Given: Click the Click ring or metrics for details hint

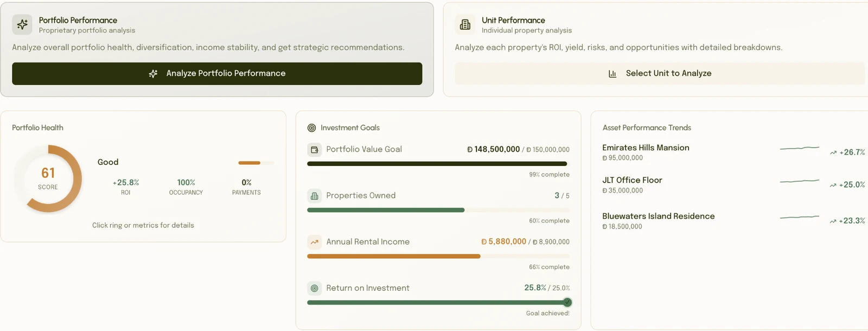Looking at the screenshot, I should click(143, 225).
